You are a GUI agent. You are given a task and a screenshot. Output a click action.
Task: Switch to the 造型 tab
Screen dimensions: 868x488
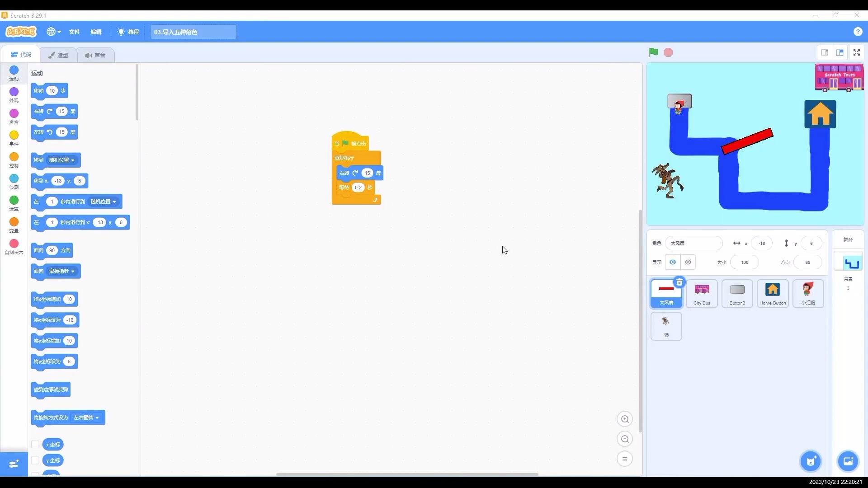[58, 55]
